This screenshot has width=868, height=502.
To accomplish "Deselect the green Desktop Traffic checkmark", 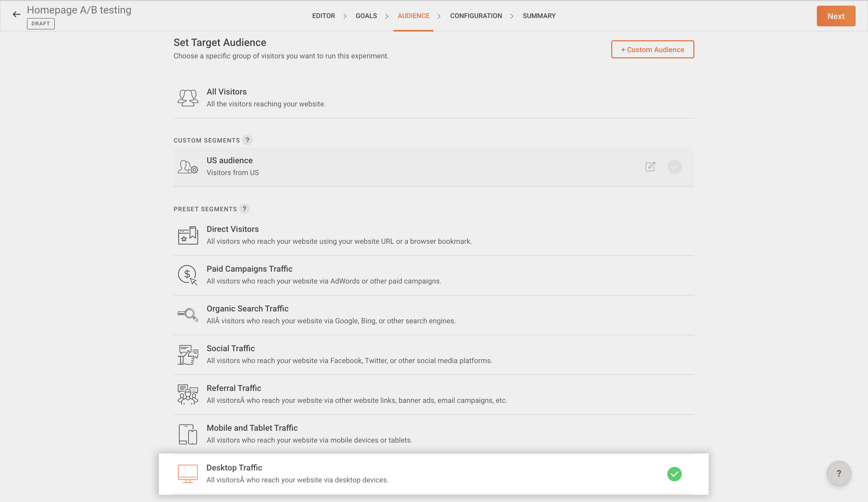I will pos(674,474).
